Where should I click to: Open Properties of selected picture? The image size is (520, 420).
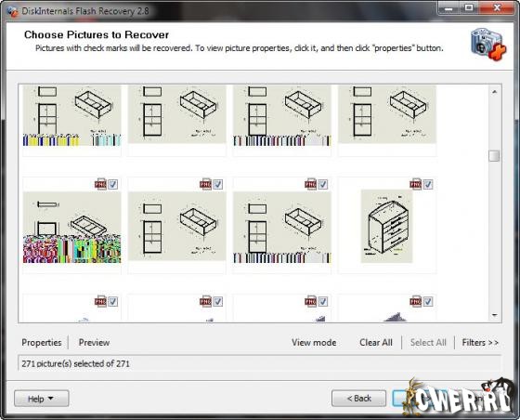pyautogui.click(x=42, y=342)
